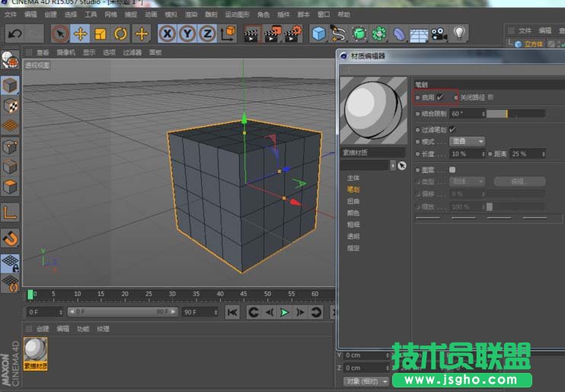Image resolution: width=565 pixels, height=392 pixels.
Task: Click the Play forward button
Action: click(x=284, y=312)
